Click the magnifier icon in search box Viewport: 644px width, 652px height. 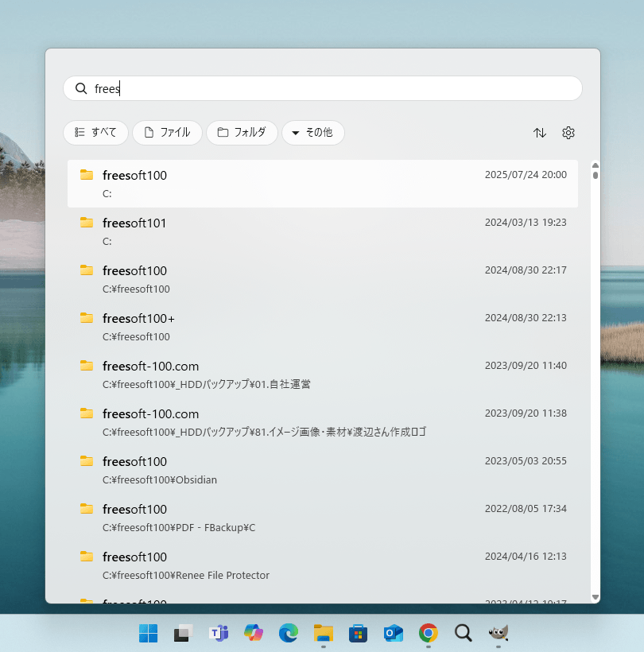(x=81, y=88)
